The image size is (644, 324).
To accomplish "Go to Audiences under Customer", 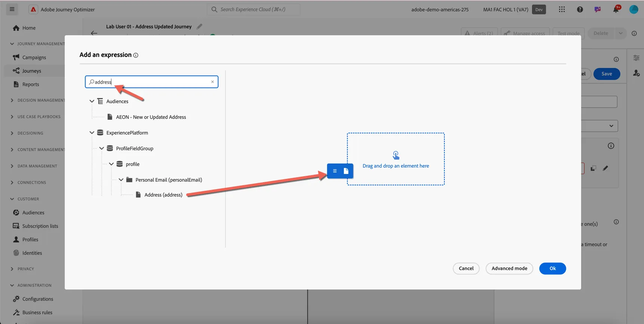I will [x=33, y=213].
